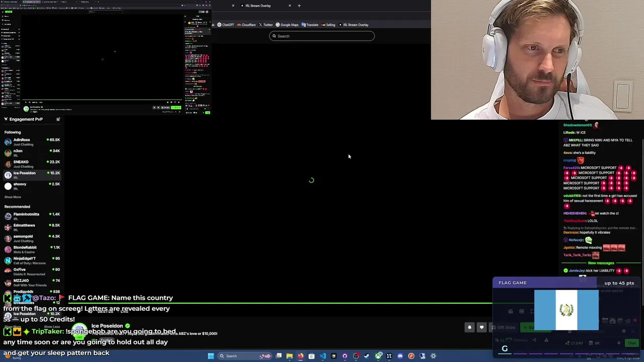
Task: Open Discord from the taskbar
Action: [x=400, y=356]
